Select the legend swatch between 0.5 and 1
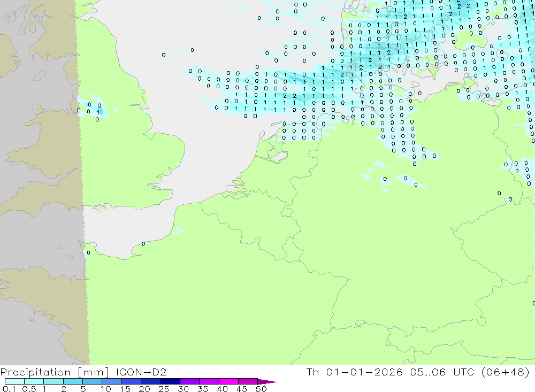This screenshot has width=535, height=392. [x=34, y=381]
